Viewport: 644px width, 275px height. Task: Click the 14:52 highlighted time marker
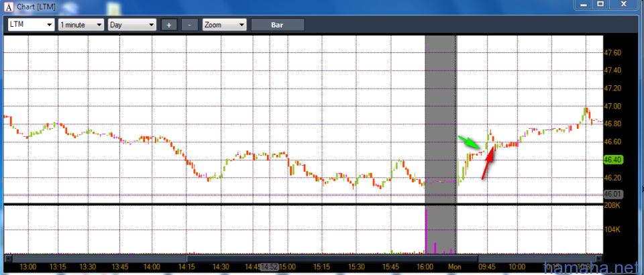270,267
